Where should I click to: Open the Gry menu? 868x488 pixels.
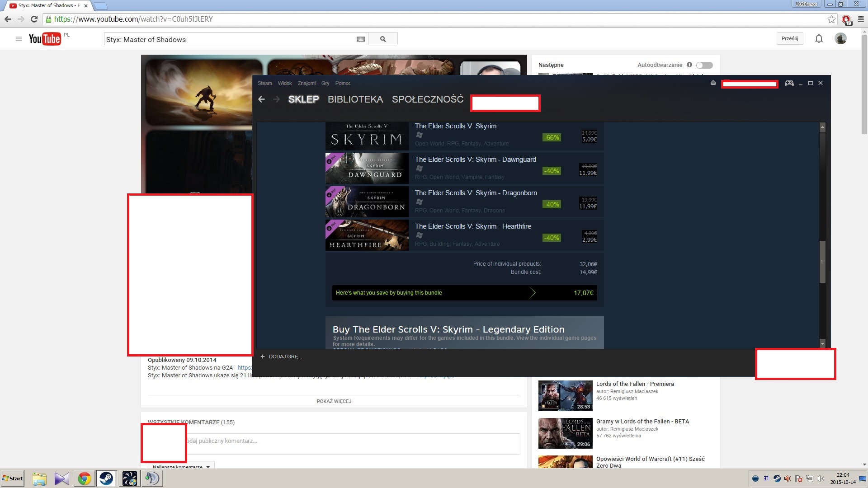325,83
